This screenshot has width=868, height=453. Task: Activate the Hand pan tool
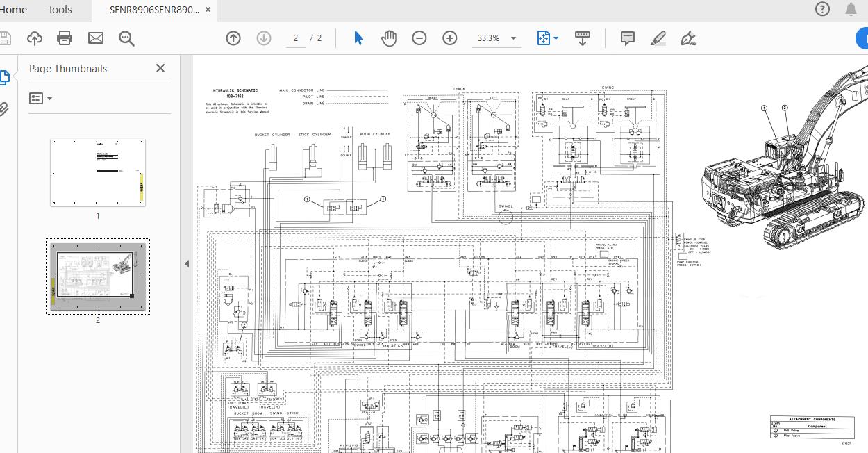point(389,38)
